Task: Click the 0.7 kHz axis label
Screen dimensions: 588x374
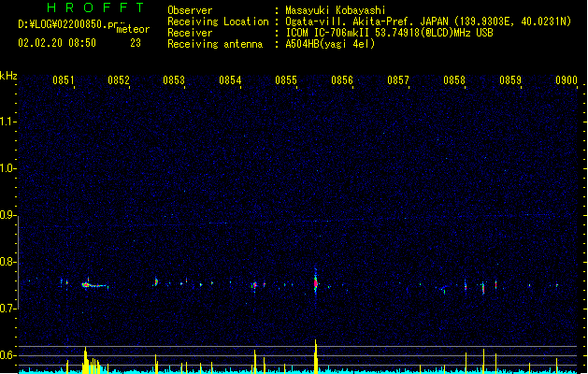Action: click(7, 309)
